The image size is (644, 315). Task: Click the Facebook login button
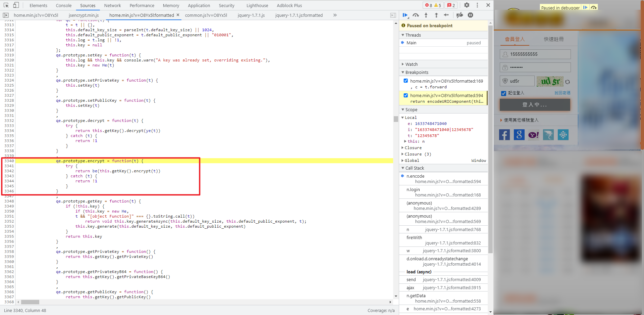tap(504, 135)
